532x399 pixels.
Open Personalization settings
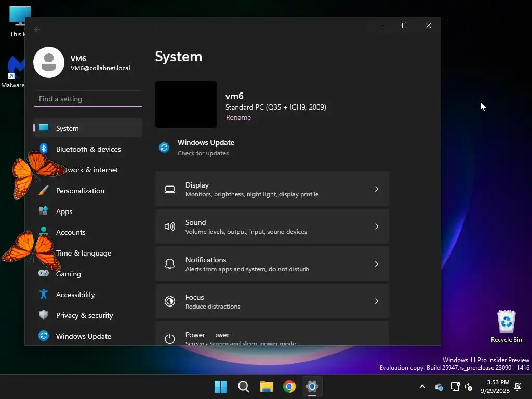(x=88, y=191)
